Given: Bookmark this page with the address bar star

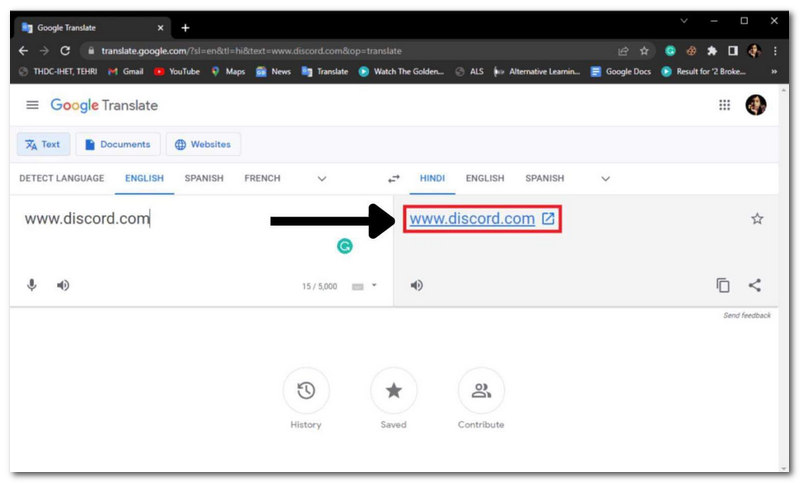Looking at the screenshot, I should tap(644, 50).
